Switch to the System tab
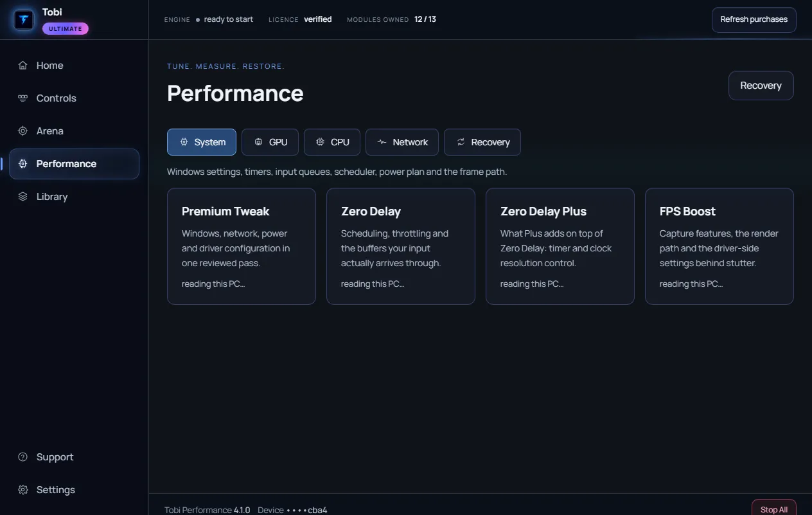 [x=202, y=142]
